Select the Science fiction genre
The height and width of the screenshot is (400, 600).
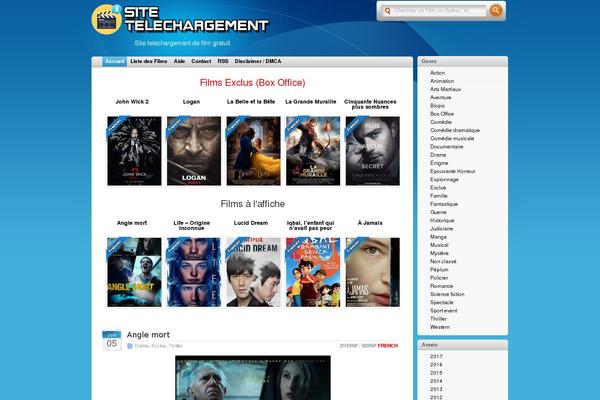coord(447,294)
